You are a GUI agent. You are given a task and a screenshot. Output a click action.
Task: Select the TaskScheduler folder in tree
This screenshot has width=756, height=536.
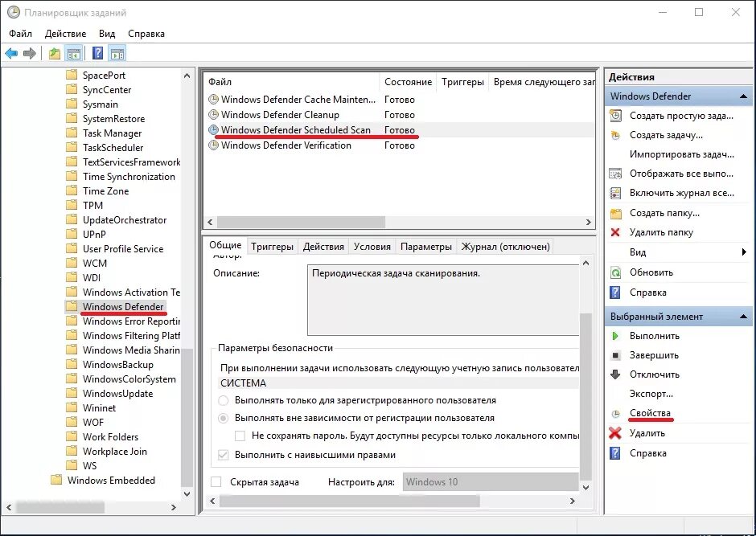point(113,148)
